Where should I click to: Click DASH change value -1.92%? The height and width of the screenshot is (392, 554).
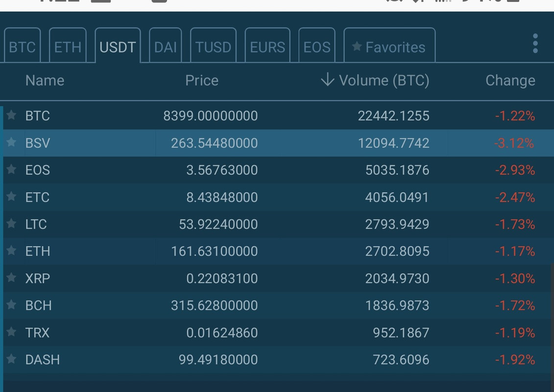(515, 360)
